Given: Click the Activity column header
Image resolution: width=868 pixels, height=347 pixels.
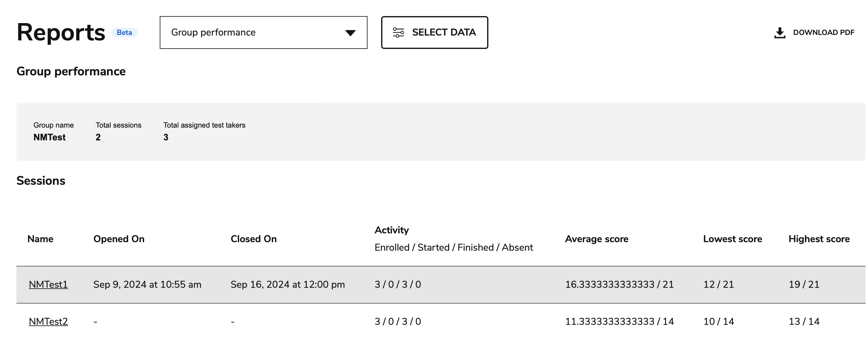Looking at the screenshot, I should [391, 230].
